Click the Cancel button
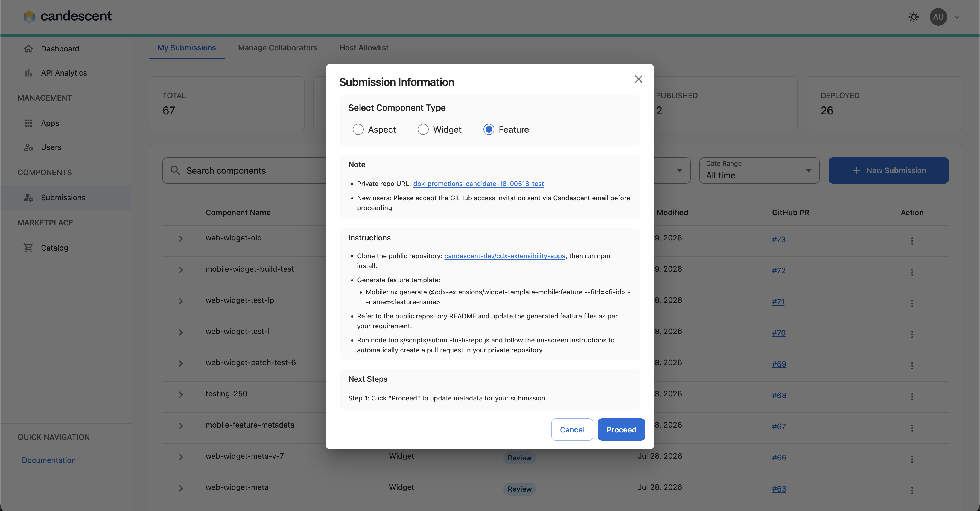The height and width of the screenshot is (511, 980). [x=572, y=429]
